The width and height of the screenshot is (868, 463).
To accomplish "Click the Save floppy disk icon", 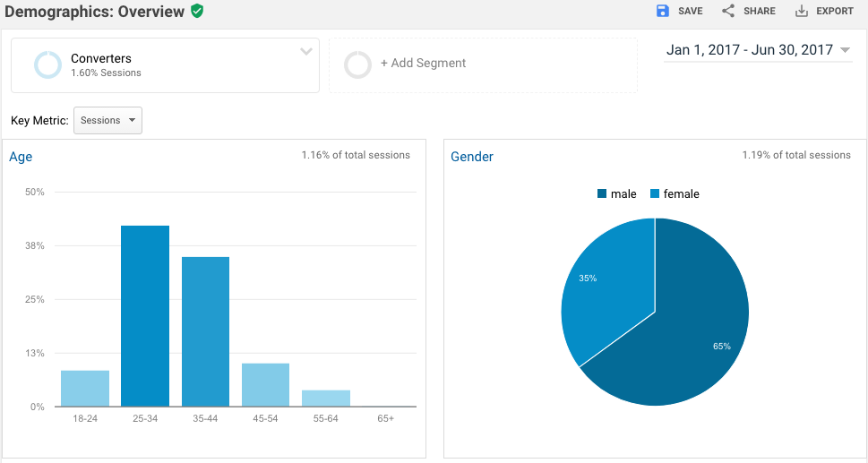I will [663, 11].
